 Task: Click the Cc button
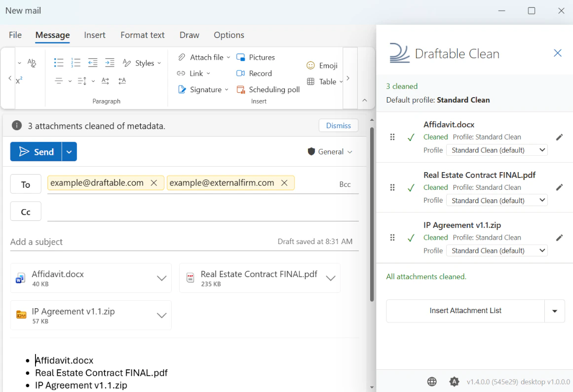[26, 212]
